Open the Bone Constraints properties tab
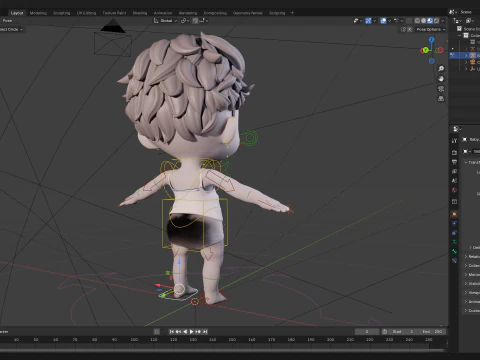Image resolution: width=480 pixels, height=360 pixels. (454, 260)
